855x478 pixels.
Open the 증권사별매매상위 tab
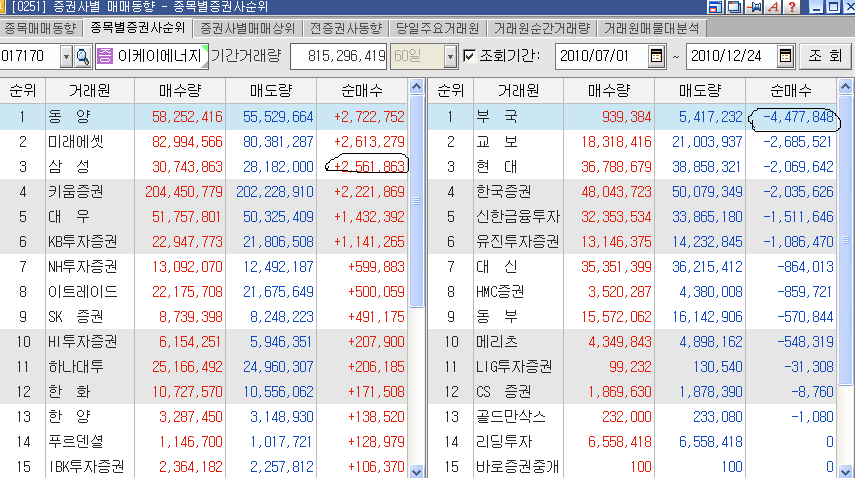[x=248, y=28]
